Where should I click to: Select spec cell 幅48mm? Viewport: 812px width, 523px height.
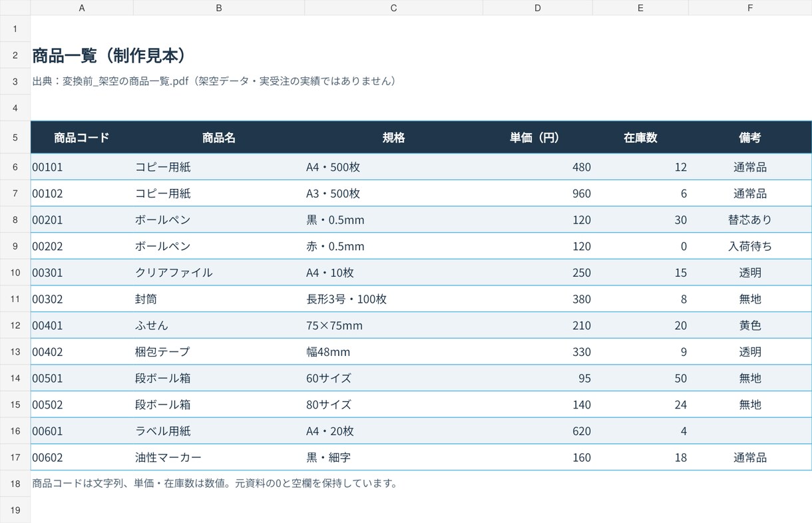pos(393,352)
